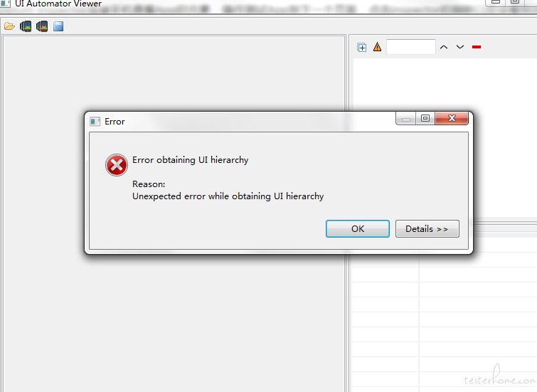Go to previous search result arrow
Image resolution: width=537 pixels, height=392 pixels.
click(444, 47)
